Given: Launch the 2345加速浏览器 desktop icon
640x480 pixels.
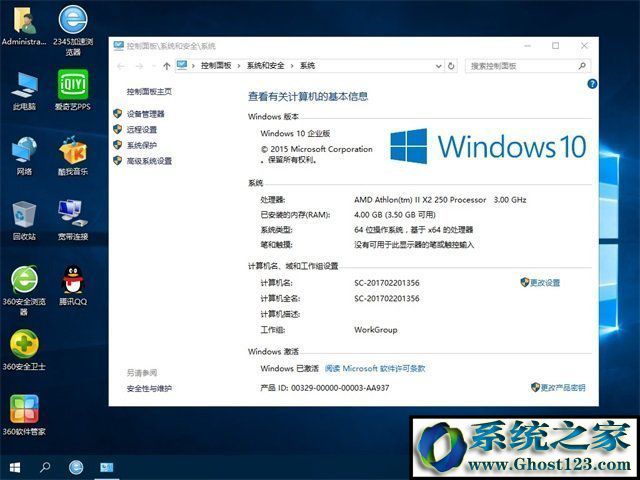Looking at the screenshot, I should click(73, 31).
